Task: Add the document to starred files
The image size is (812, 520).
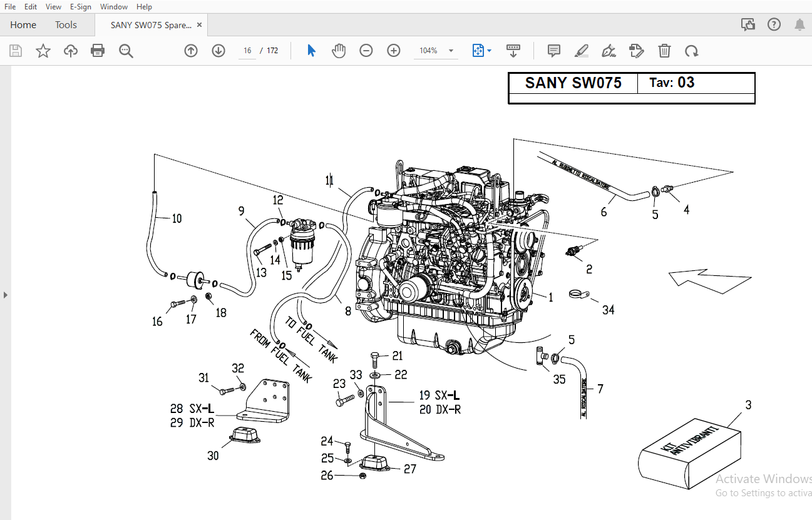Action: pos(43,51)
